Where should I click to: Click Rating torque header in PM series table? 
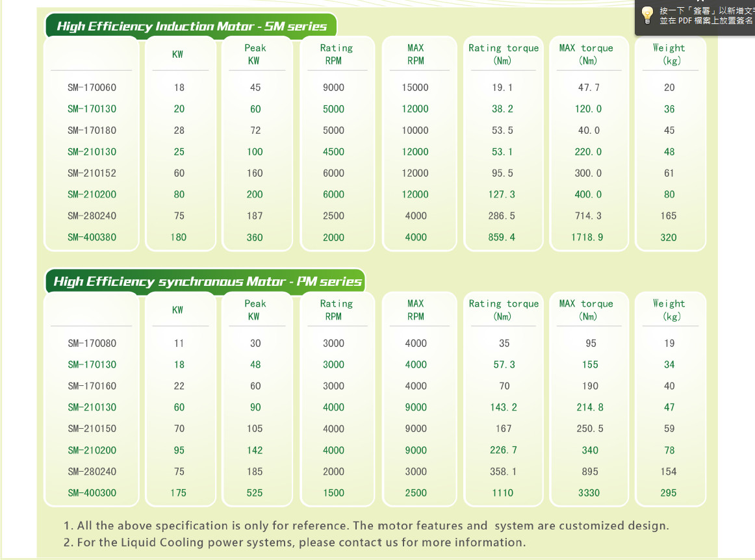[504, 310]
